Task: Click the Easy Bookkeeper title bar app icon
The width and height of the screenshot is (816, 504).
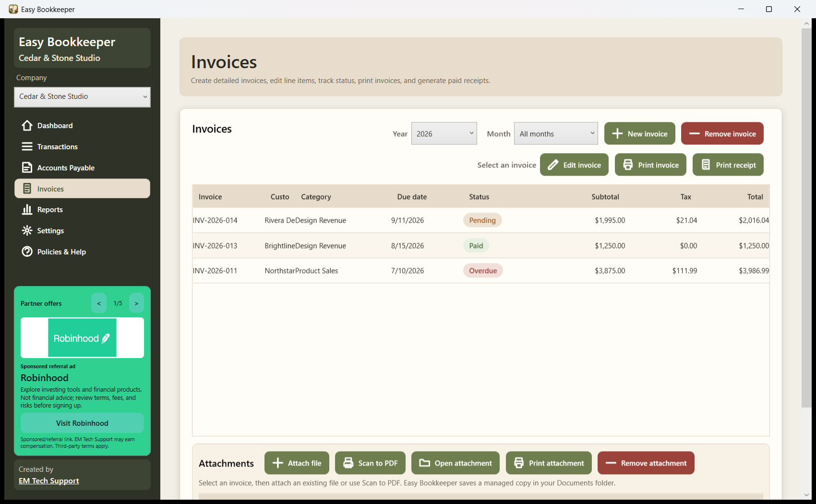Action: tap(13, 9)
